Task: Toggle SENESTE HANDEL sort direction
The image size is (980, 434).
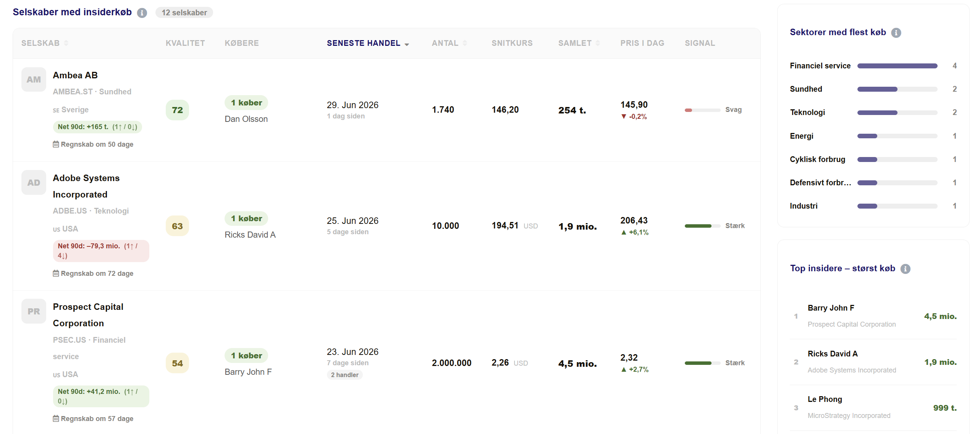Action: (x=368, y=43)
